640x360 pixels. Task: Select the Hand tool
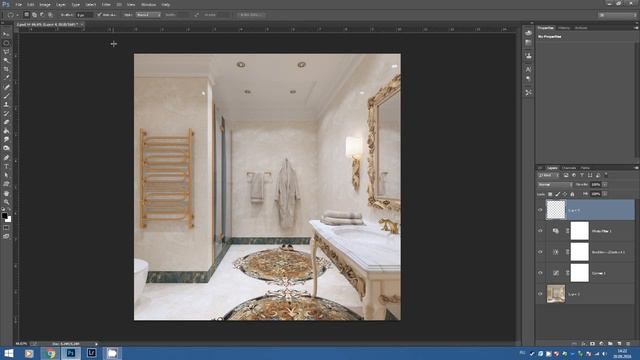[x=6, y=193]
